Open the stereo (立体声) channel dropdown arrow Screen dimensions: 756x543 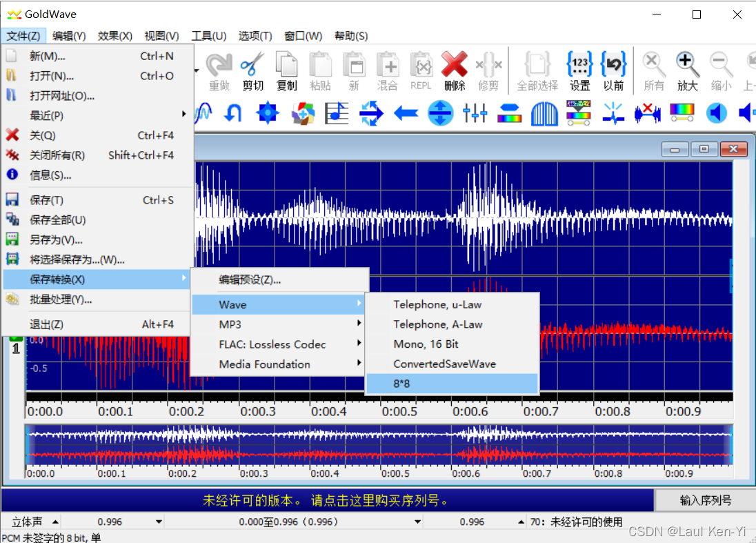55,522
